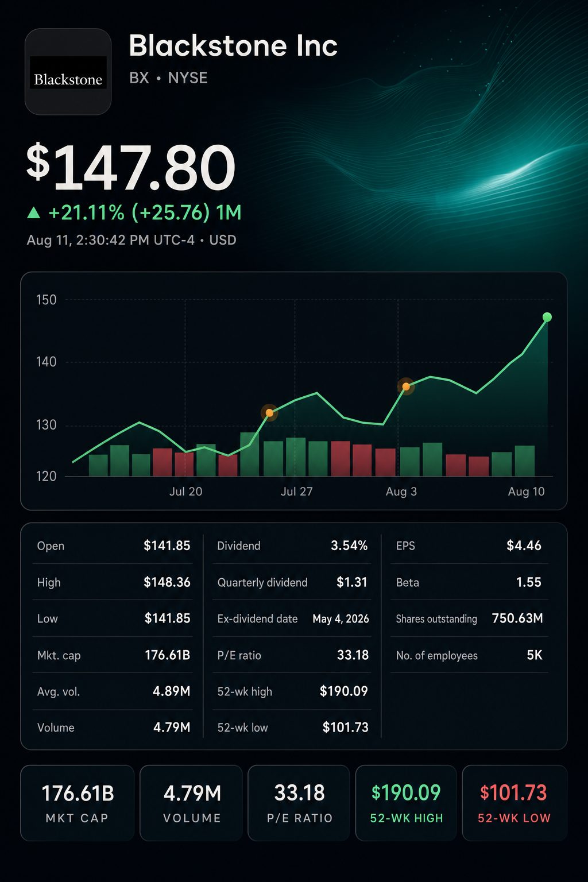Click the $147.80 price

click(131, 167)
